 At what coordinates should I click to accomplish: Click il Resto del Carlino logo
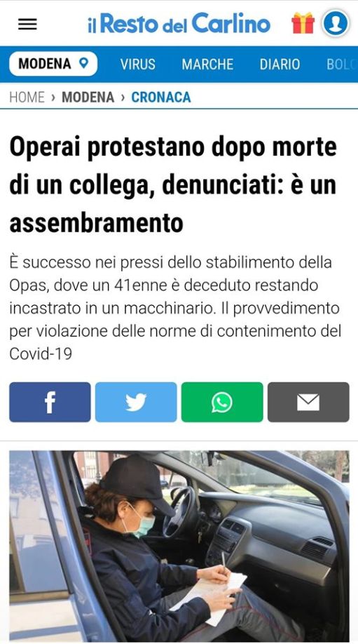pyautogui.click(x=179, y=23)
